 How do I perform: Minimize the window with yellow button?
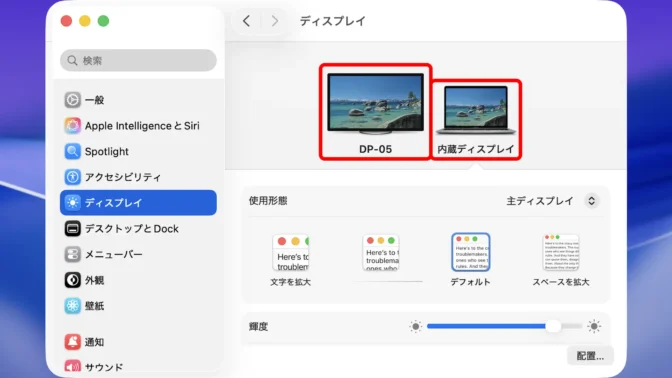pos(85,21)
